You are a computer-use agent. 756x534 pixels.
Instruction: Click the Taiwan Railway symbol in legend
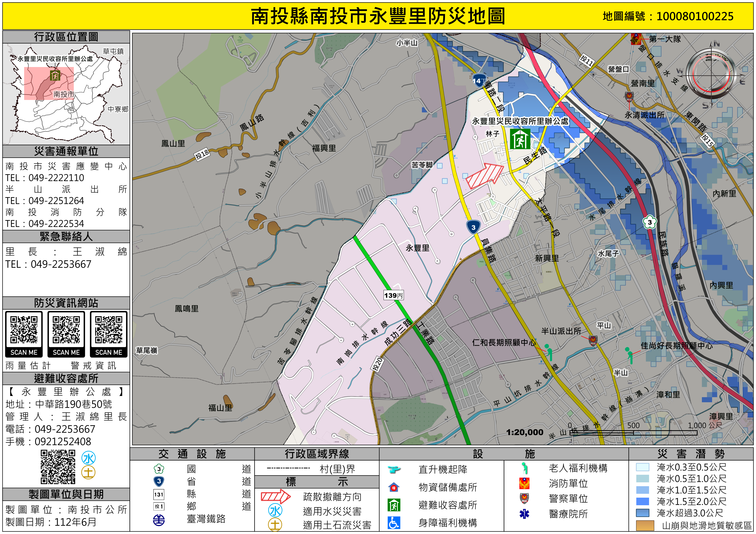point(159,520)
